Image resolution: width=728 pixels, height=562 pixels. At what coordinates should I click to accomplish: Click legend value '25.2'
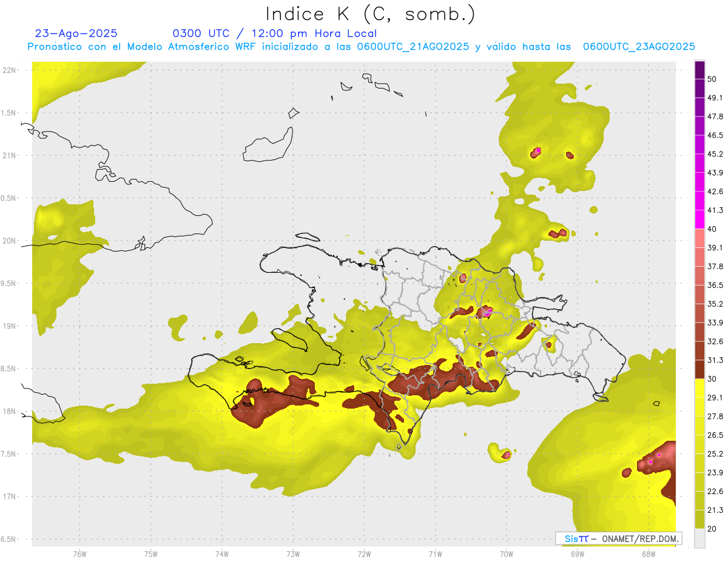tap(715, 454)
